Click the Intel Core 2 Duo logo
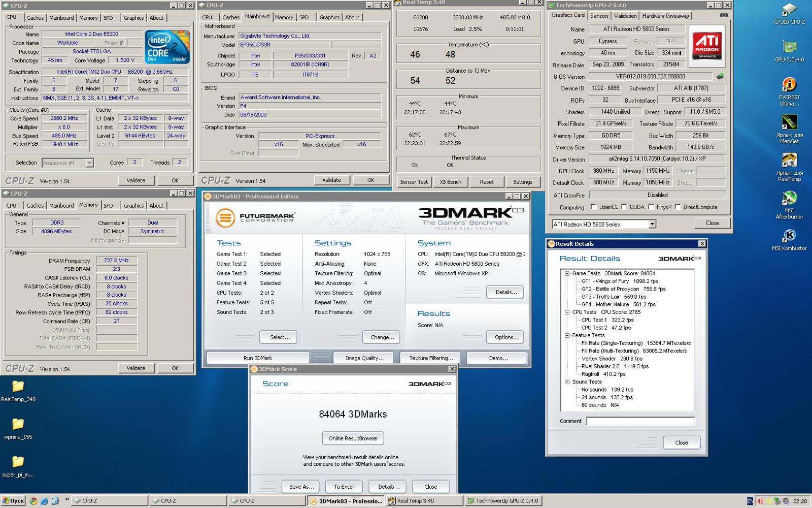Screen dimensions: 812x508 pos(167,46)
